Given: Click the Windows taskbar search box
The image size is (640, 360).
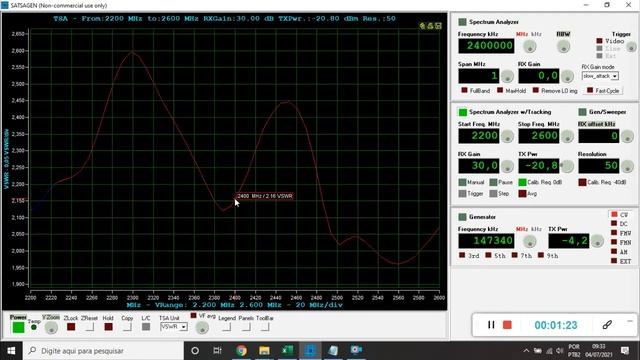Looking at the screenshot, I should point(104,351).
